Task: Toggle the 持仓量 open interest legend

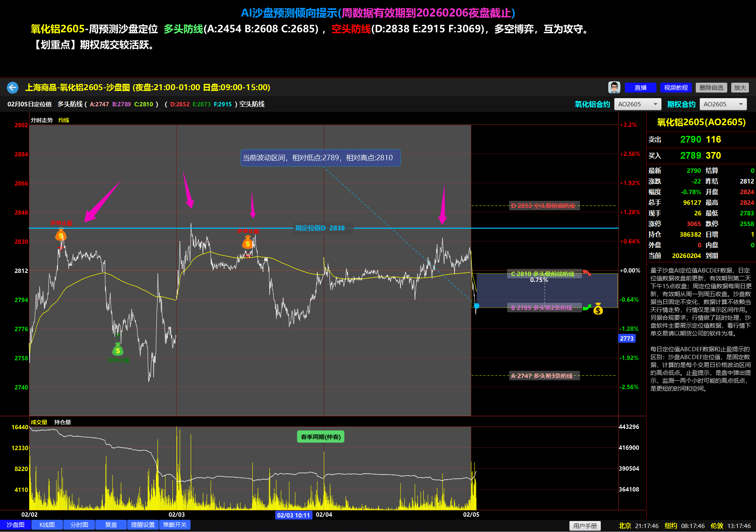Action: point(63,422)
